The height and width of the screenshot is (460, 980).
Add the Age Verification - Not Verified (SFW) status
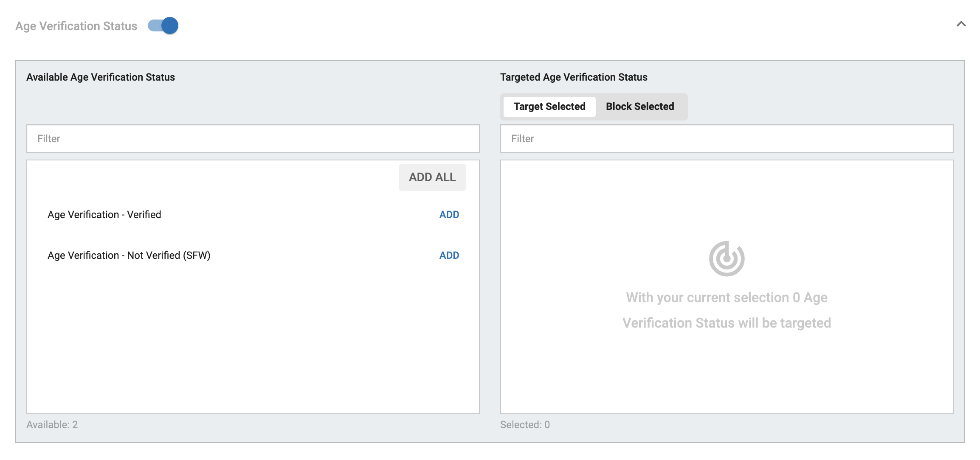[449, 255]
